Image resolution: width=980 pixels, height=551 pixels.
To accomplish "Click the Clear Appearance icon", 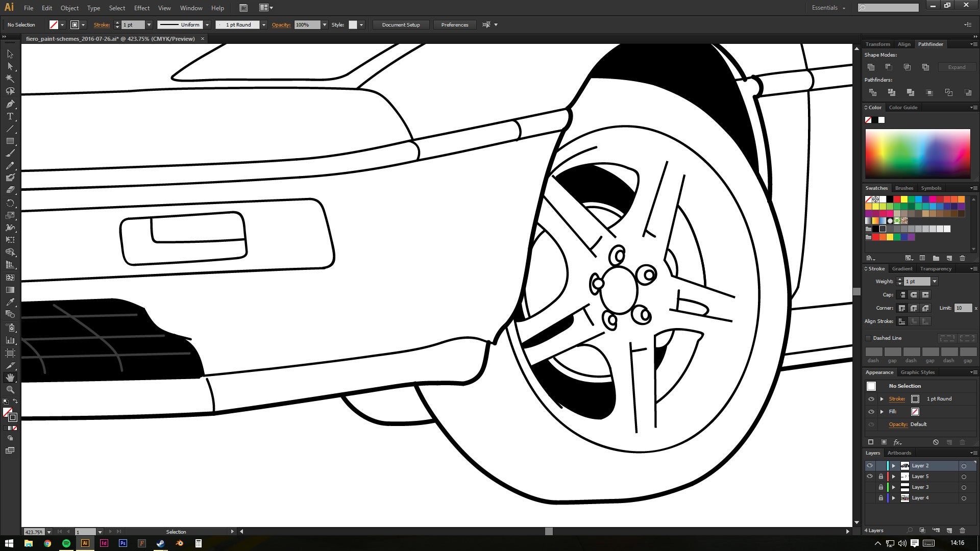I will (x=936, y=442).
